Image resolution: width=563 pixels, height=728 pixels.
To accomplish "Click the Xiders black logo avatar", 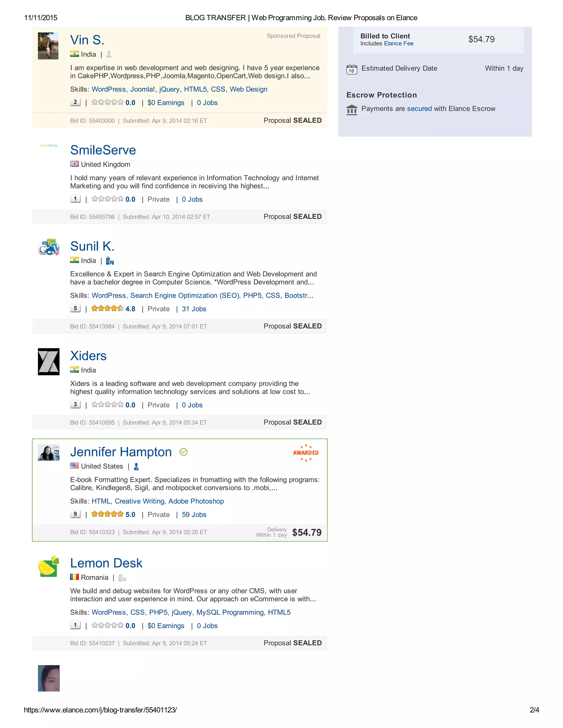I will pyautogui.click(x=49, y=362).
